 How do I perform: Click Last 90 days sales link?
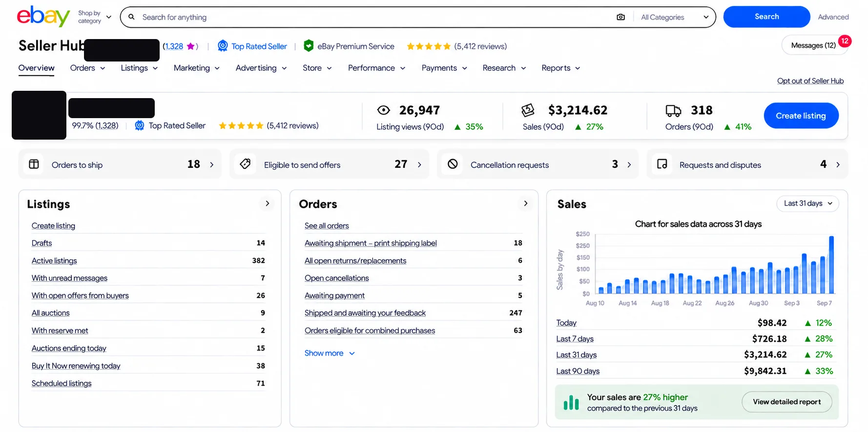click(578, 371)
